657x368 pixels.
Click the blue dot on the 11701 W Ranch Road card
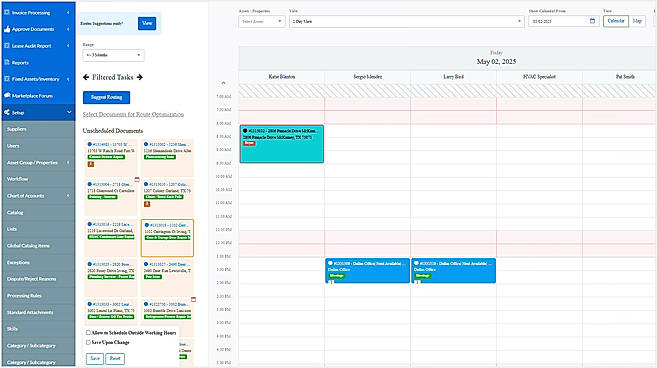pyautogui.click(x=89, y=144)
